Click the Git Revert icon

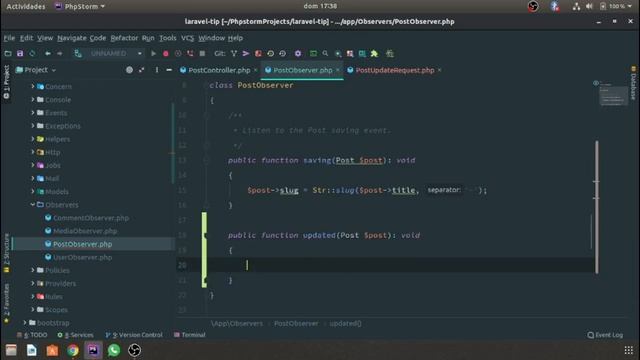[x=282, y=53]
